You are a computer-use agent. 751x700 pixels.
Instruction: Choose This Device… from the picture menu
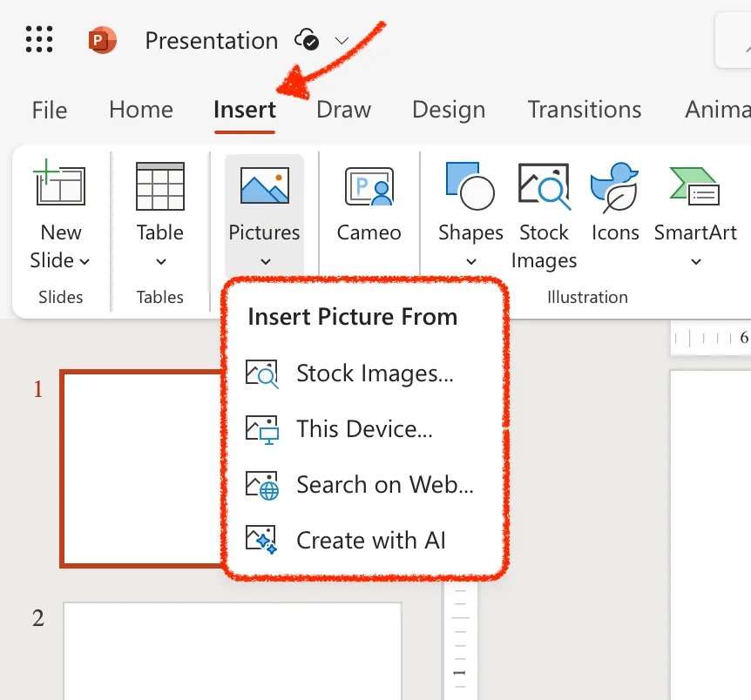[366, 429]
